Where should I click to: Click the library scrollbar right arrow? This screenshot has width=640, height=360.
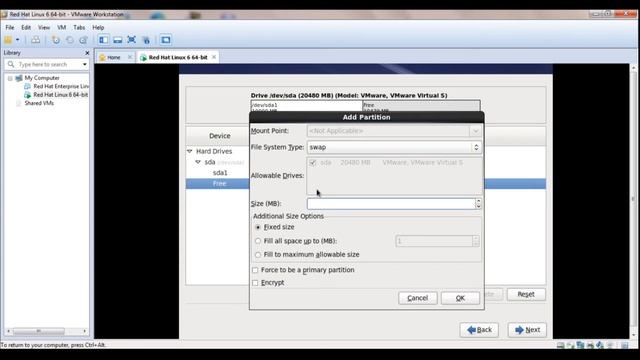point(85,331)
